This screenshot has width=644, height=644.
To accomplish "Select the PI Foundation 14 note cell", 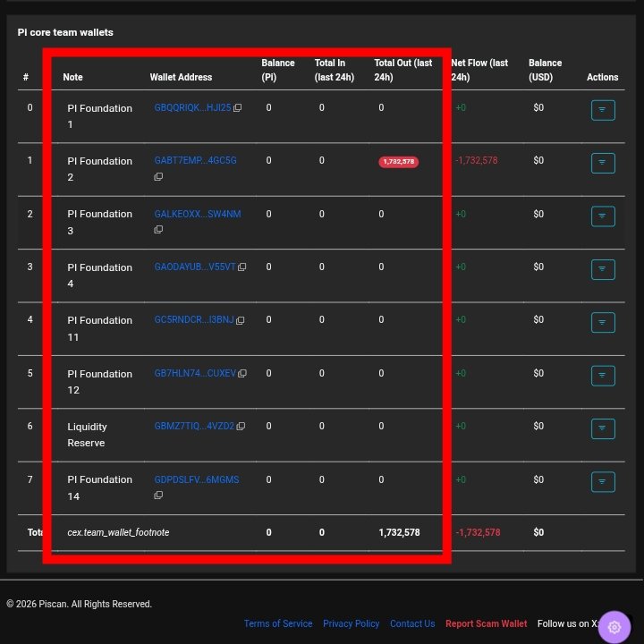I will click(100, 488).
